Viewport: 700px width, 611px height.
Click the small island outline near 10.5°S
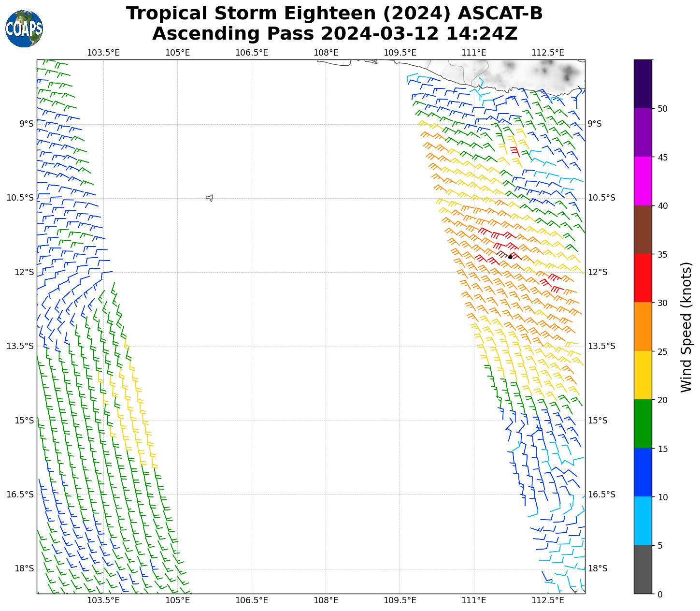tap(209, 198)
